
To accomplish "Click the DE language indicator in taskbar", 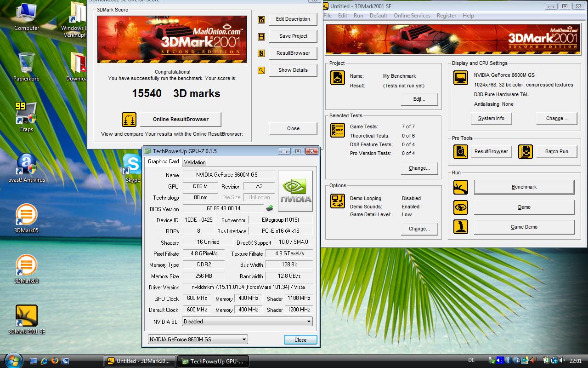I will click(x=471, y=361).
